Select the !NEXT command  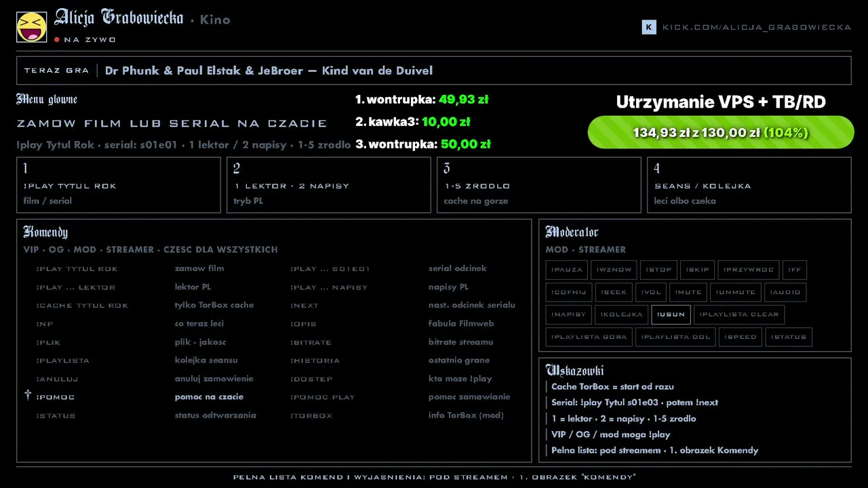pos(304,306)
